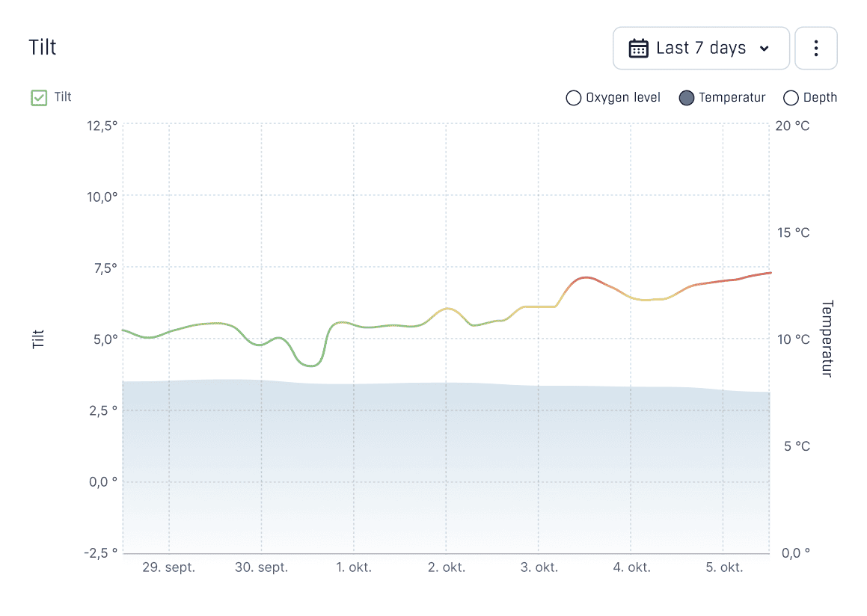This screenshot has height=616, width=867.
Task: Click the blue shaded temperature area
Action: (x=446, y=463)
